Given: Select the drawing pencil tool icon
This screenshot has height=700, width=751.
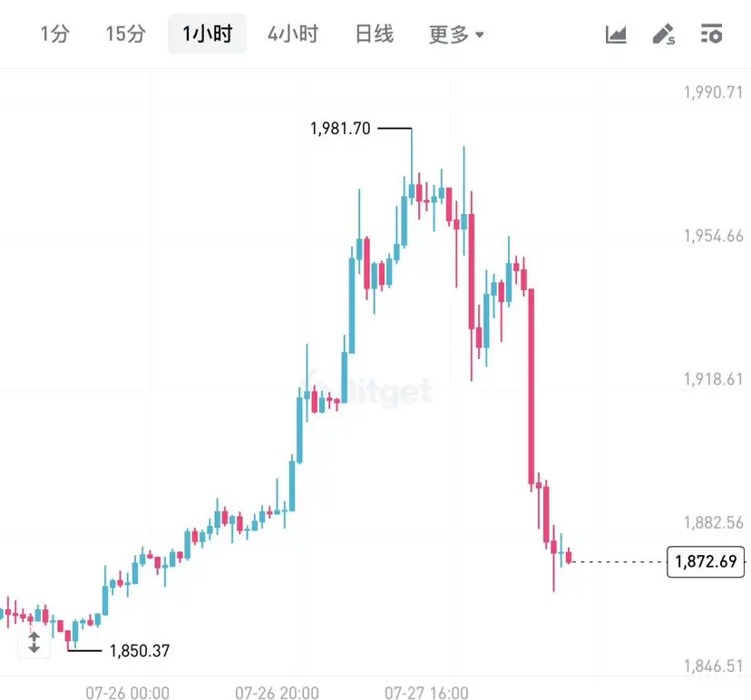Looking at the screenshot, I should [663, 34].
